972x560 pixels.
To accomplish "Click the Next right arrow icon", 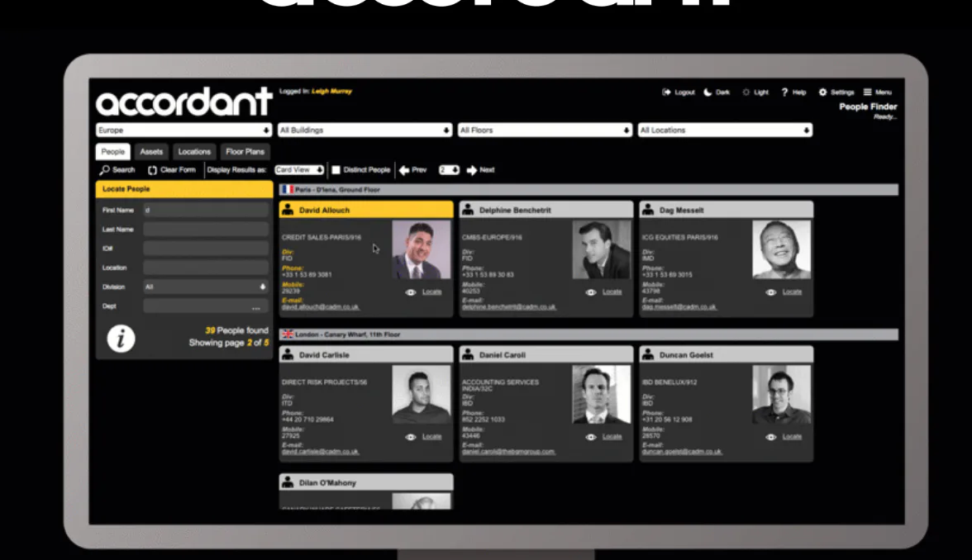I will tap(472, 170).
